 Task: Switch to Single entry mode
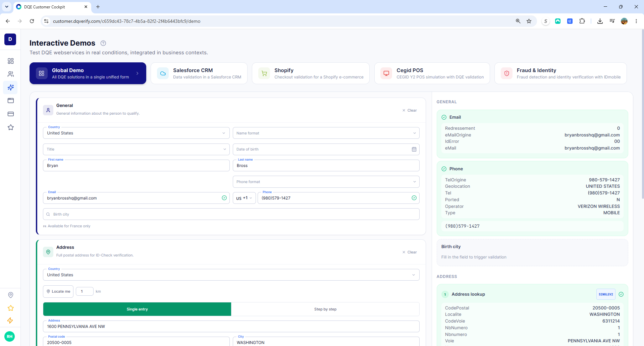pyautogui.click(x=137, y=309)
